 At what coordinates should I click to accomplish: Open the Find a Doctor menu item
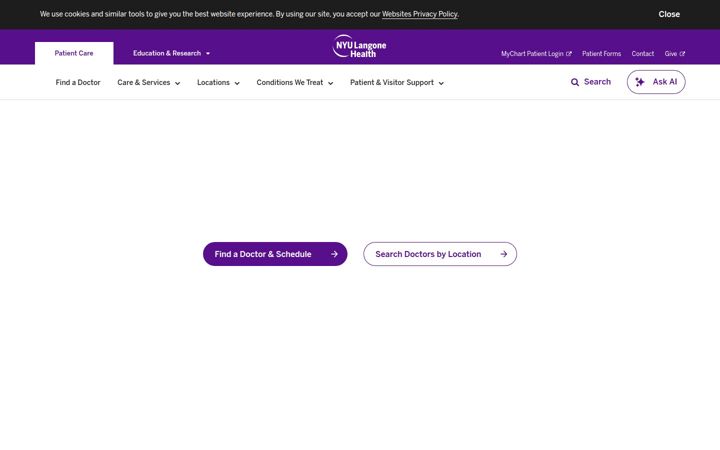point(78,83)
